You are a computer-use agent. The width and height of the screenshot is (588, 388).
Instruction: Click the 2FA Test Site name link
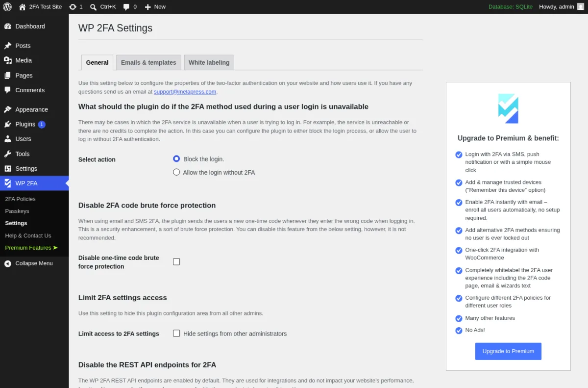point(46,7)
